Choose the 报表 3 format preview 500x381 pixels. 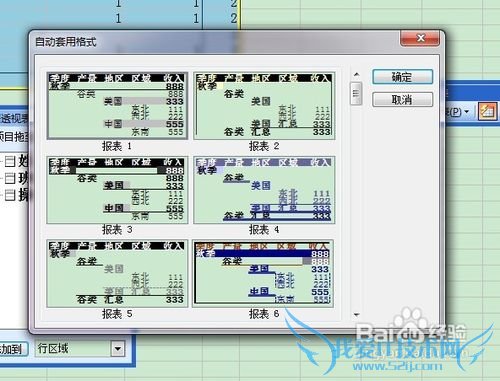tap(117, 190)
